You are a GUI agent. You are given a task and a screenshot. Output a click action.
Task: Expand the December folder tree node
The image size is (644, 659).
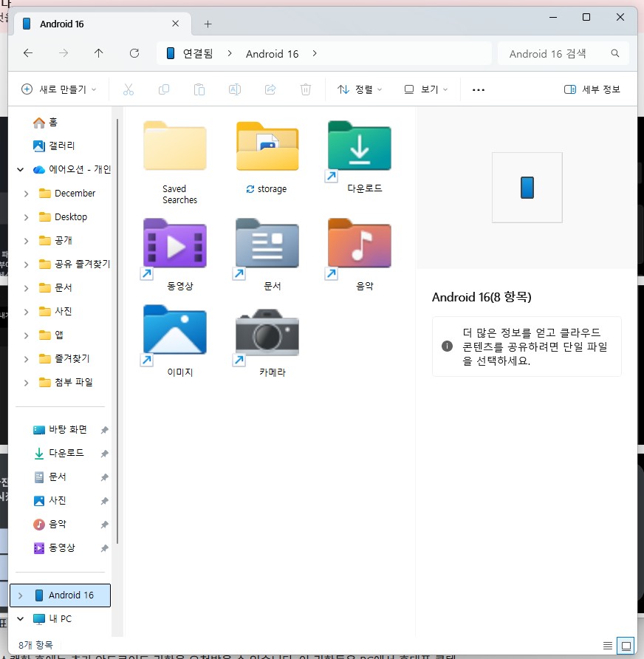click(x=26, y=194)
